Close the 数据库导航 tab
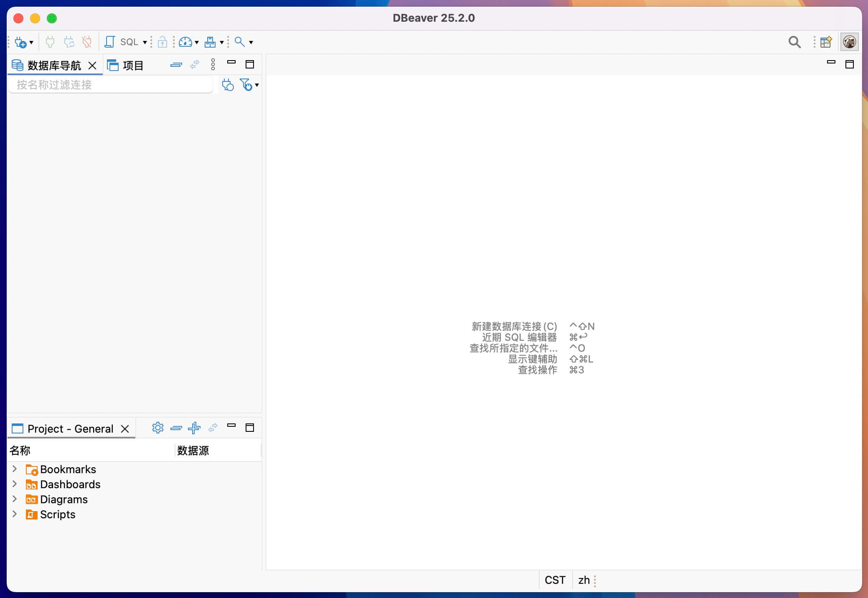The width and height of the screenshot is (868, 598). [92, 66]
